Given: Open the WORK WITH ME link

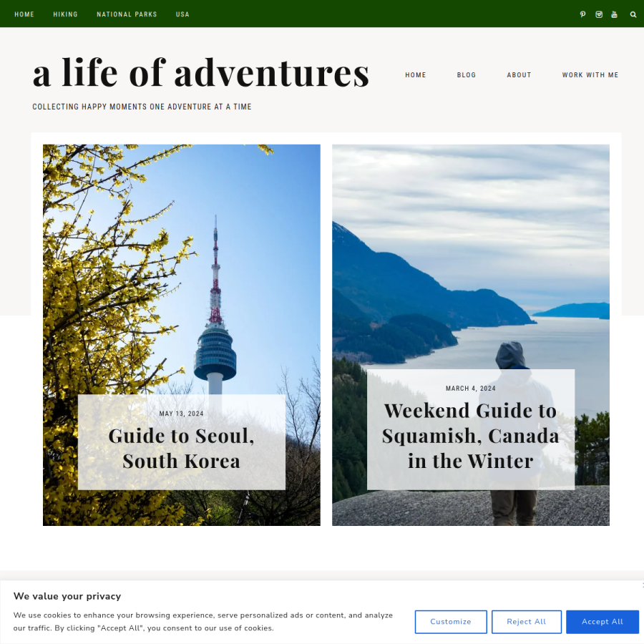Looking at the screenshot, I should pyautogui.click(x=590, y=74).
